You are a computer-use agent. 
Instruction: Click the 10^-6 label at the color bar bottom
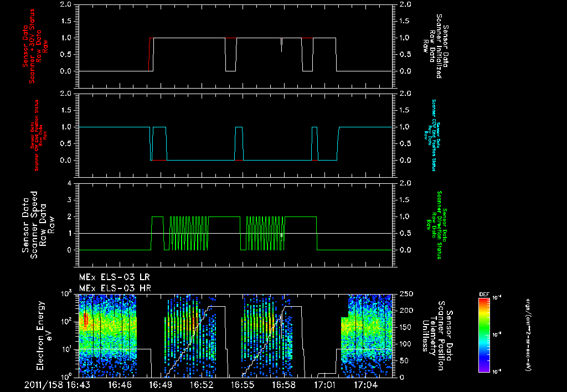tap(497, 371)
